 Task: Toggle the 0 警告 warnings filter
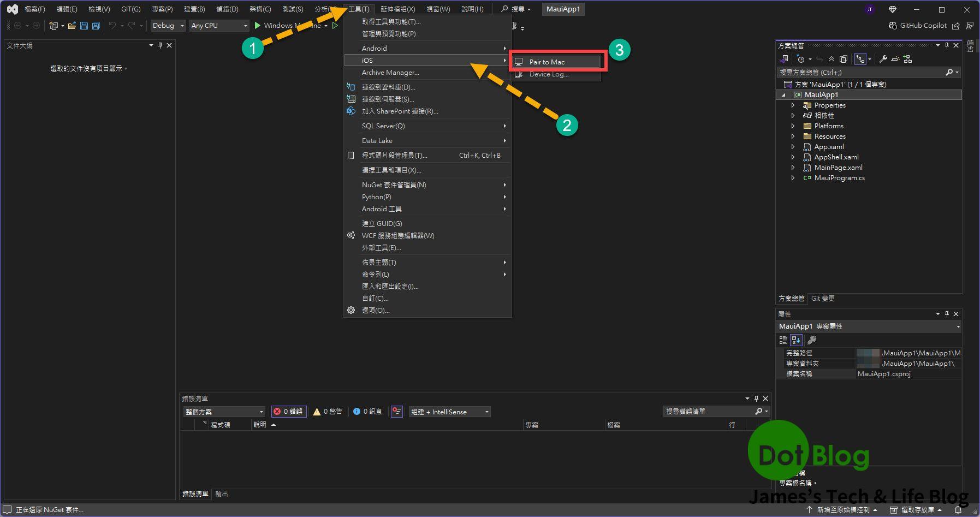[x=328, y=412]
